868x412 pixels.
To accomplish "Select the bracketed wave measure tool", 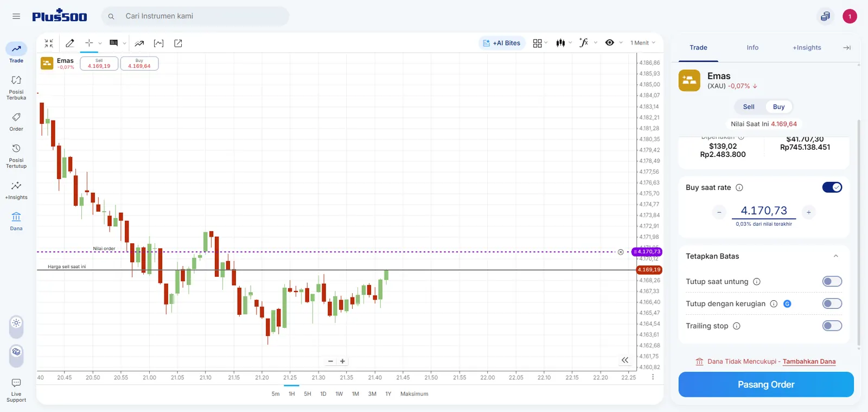I will pyautogui.click(x=158, y=43).
